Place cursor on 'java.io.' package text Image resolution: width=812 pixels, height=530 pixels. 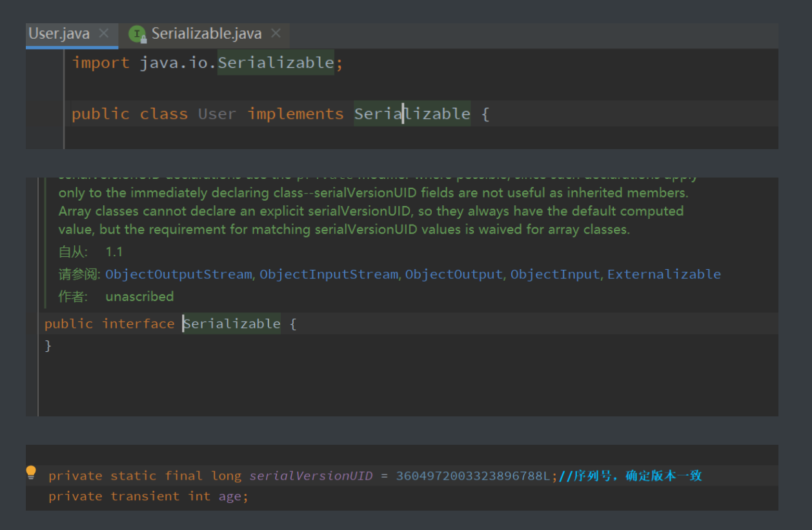pyautogui.click(x=179, y=63)
